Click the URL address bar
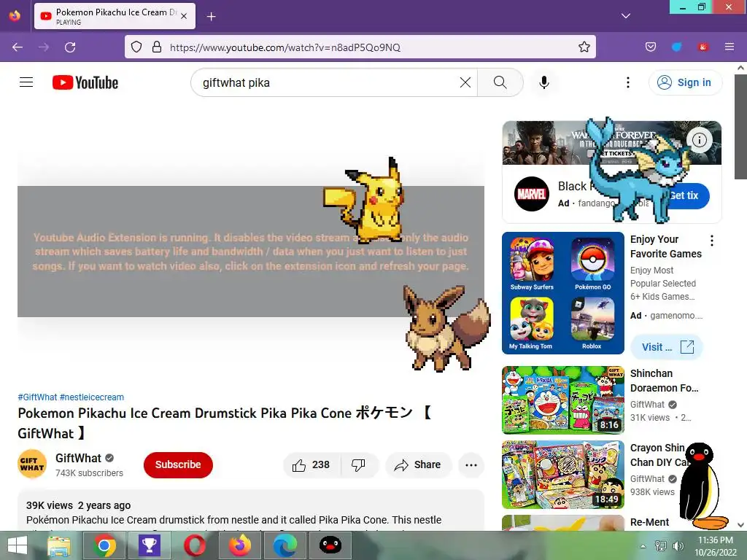 point(360,47)
